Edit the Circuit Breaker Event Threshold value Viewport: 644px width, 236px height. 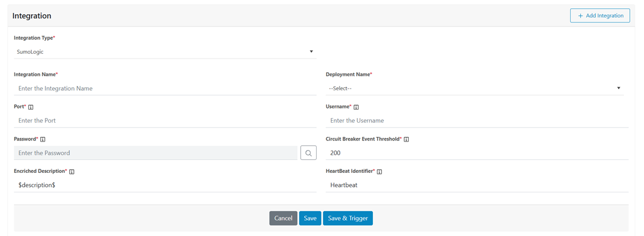[x=477, y=153]
